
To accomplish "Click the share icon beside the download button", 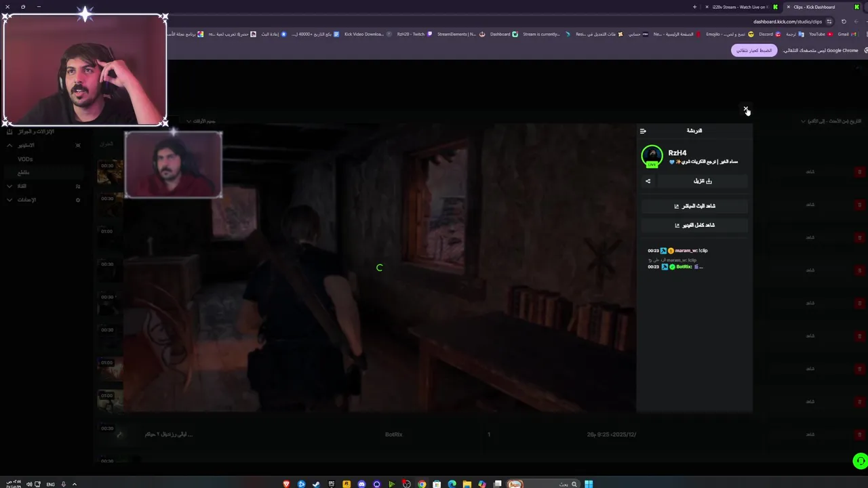I will pos(648,181).
